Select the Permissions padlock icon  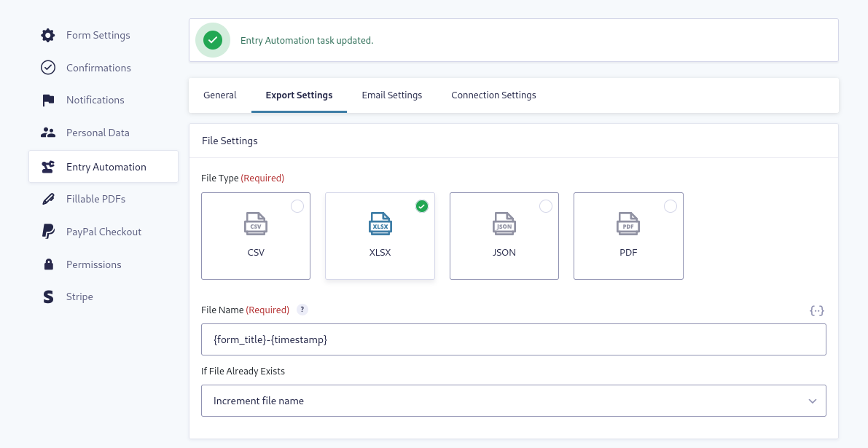[47, 264]
